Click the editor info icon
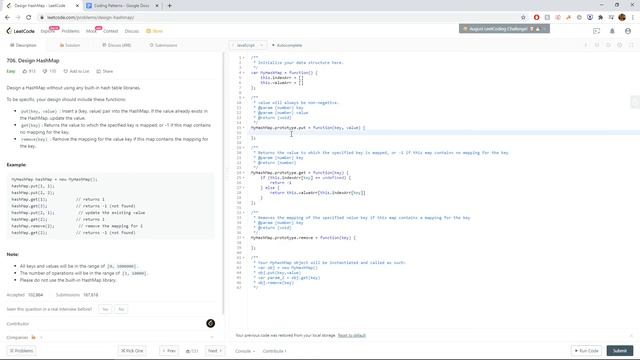 click(x=586, y=45)
